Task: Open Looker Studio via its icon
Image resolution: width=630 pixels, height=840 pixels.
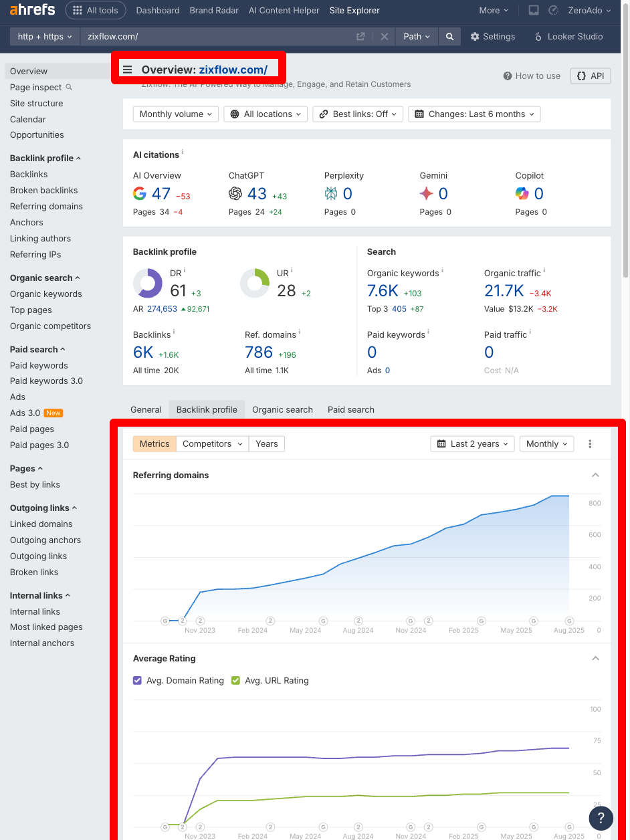Action: click(539, 37)
